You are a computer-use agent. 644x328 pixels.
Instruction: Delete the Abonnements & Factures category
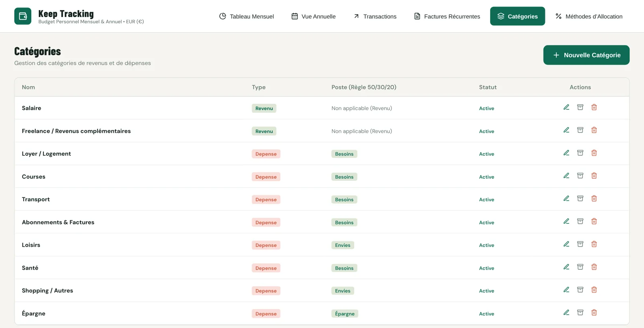click(x=594, y=221)
